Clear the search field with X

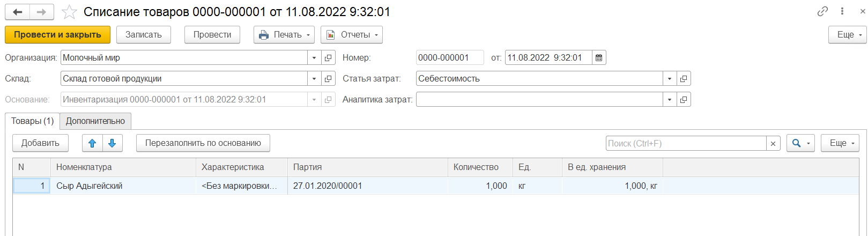(x=773, y=143)
